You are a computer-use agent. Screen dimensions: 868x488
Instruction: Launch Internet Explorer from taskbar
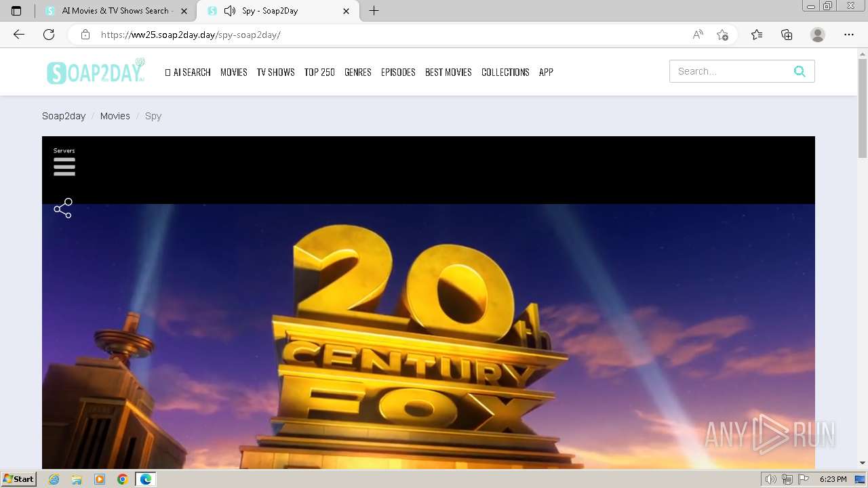coord(54,479)
